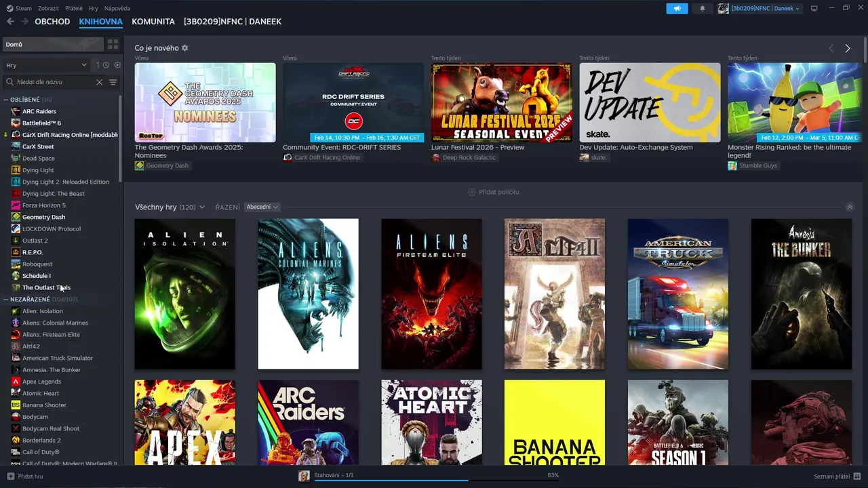
Task: Open the Zobrazit menu
Action: click(x=48, y=8)
